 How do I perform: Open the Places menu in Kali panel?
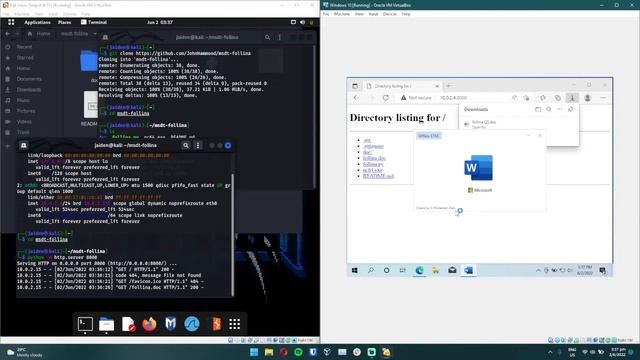click(64, 22)
